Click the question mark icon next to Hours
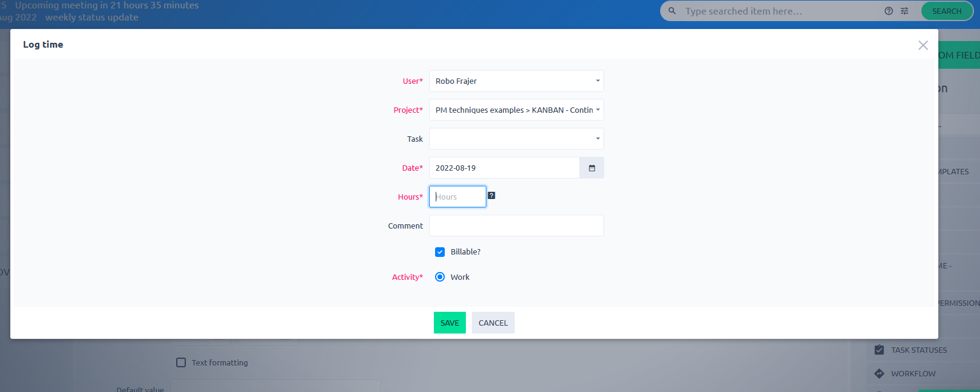This screenshot has width=980, height=392. pos(491,195)
